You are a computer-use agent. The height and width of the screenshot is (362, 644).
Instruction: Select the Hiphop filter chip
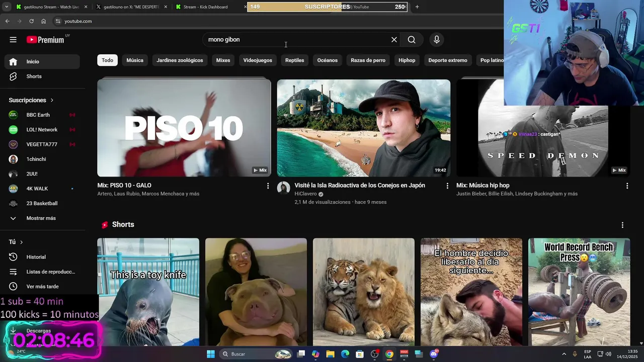pyautogui.click(x=407, y=60)
